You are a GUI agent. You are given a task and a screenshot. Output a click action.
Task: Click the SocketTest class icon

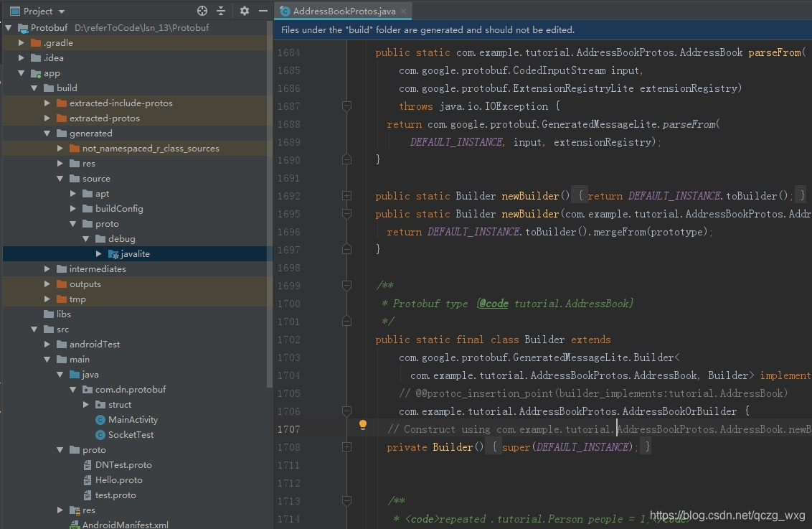click(100, 435)
